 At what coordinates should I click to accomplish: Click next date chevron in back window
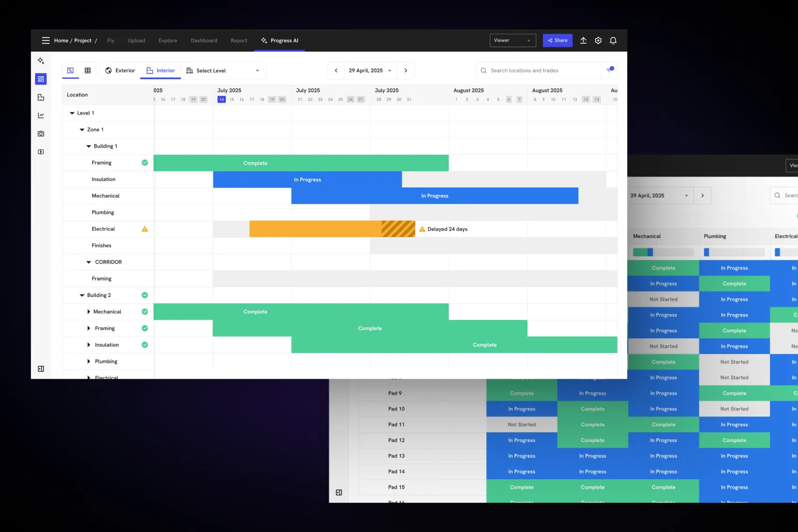coord(702,195)
